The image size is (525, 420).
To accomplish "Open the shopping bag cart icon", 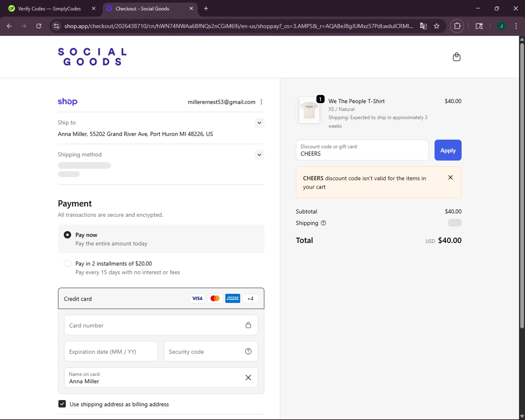I will [456, 57].
